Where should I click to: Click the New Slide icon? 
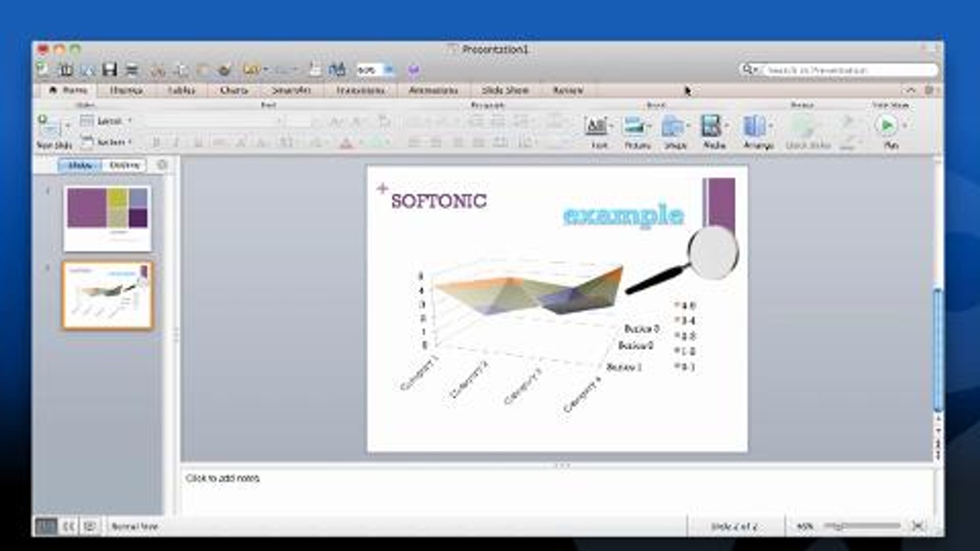(50, 127)
